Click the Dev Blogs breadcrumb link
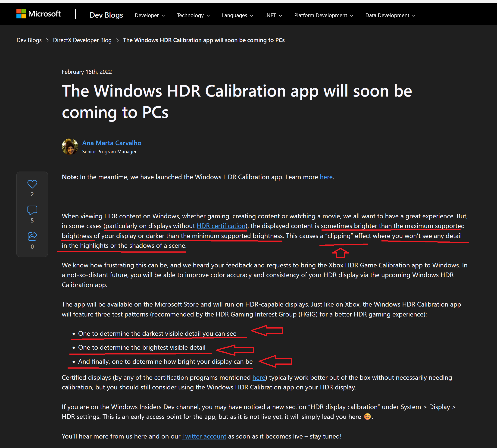Viewport: 497px width, 448px height. [29, 40]
